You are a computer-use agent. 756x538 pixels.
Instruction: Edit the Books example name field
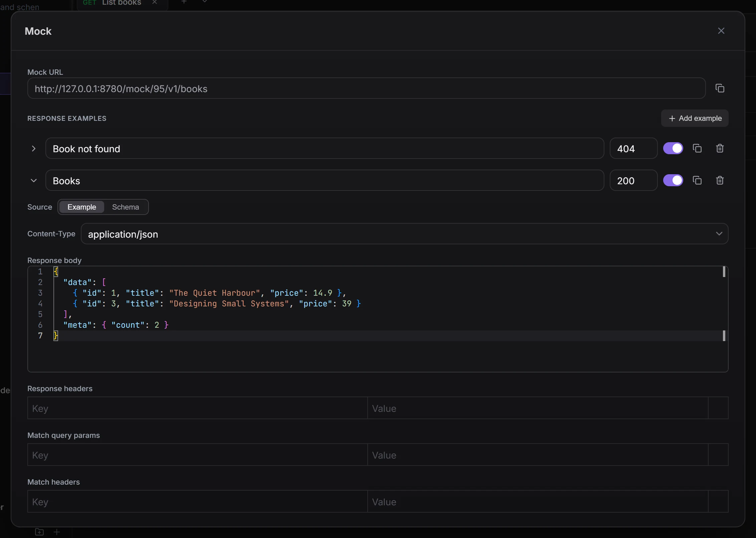(x=325, y=181)
